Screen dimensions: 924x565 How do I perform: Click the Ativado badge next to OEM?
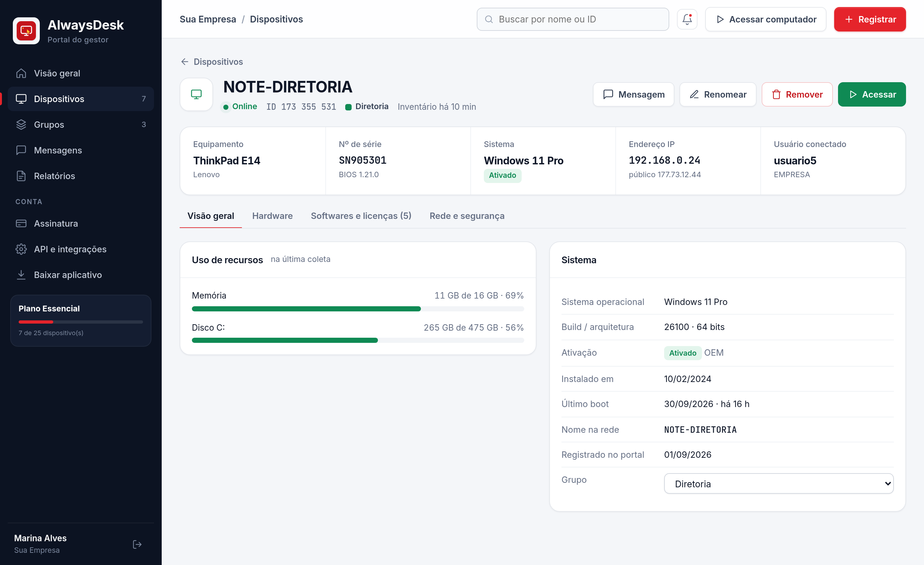(x=682, y=353)
